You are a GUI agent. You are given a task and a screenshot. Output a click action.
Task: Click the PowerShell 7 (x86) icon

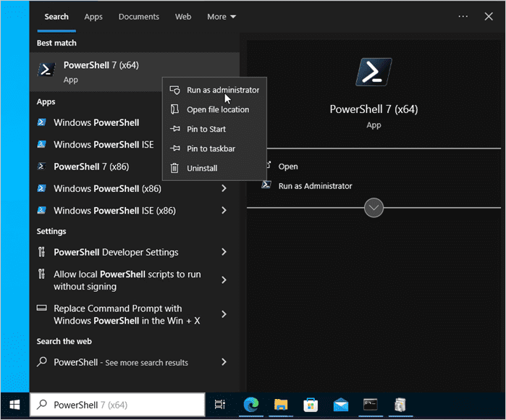(x=41, y=166)
